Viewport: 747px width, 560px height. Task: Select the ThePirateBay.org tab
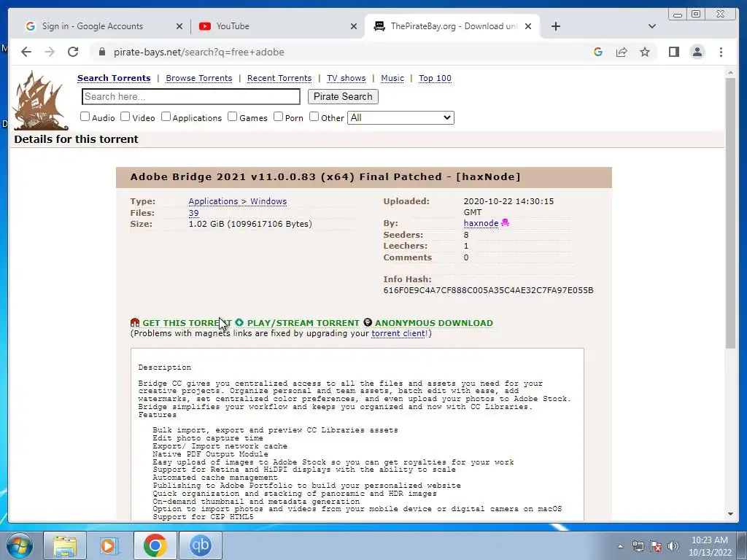tap(452, 26)
